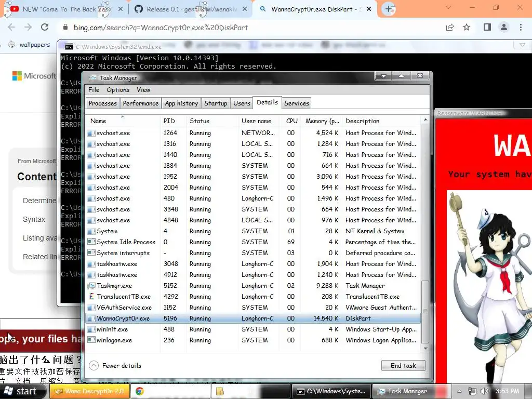Show hidden tray icons arrow
532x399 pixels.
[x=459, y=391]
